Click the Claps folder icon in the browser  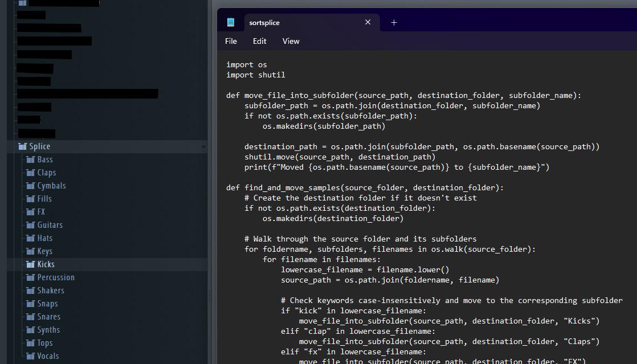(29, 172)
